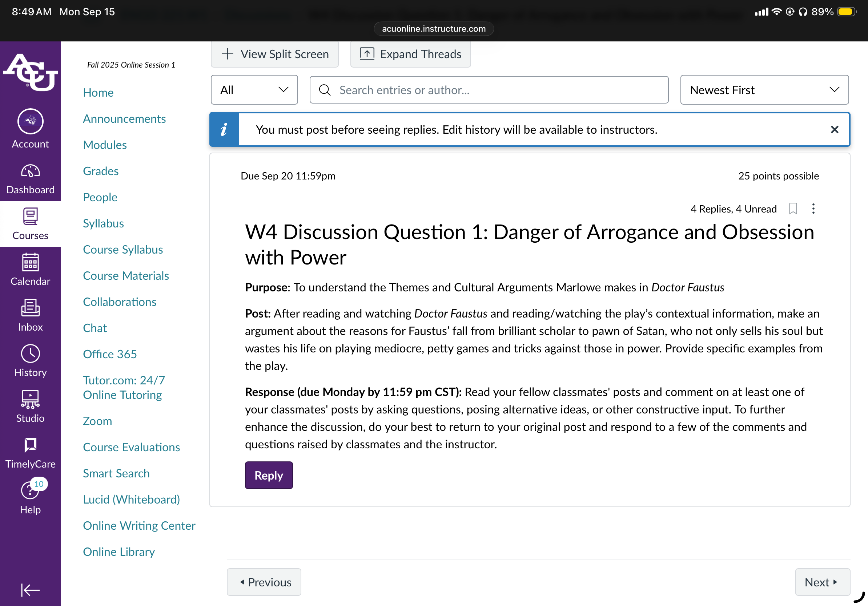The width and height of the screenshot is (868, 606).
Task: Click the "4 Replies, 4 Unread" count
Action: click(734, 209)
